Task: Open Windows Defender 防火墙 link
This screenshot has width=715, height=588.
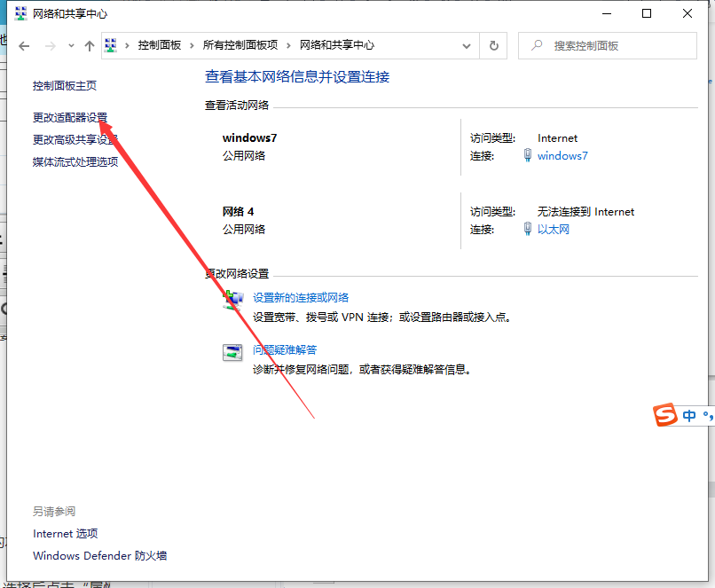Action: (99, 556)
